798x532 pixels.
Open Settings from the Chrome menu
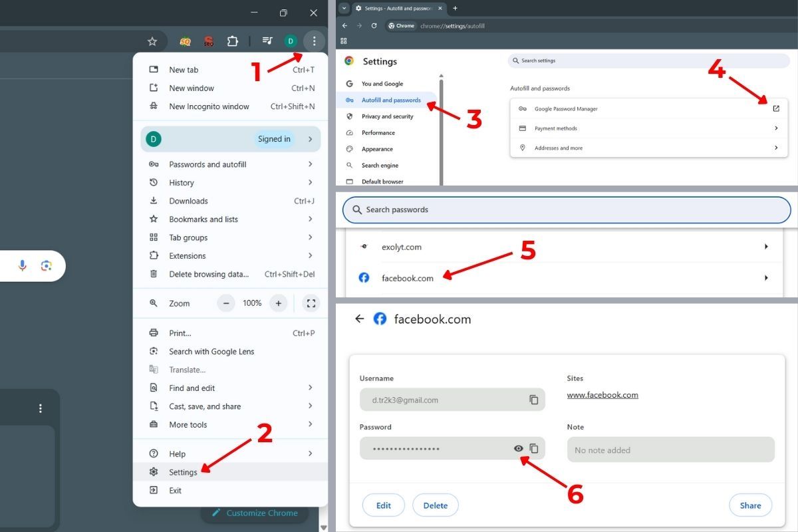pos(231,472)
